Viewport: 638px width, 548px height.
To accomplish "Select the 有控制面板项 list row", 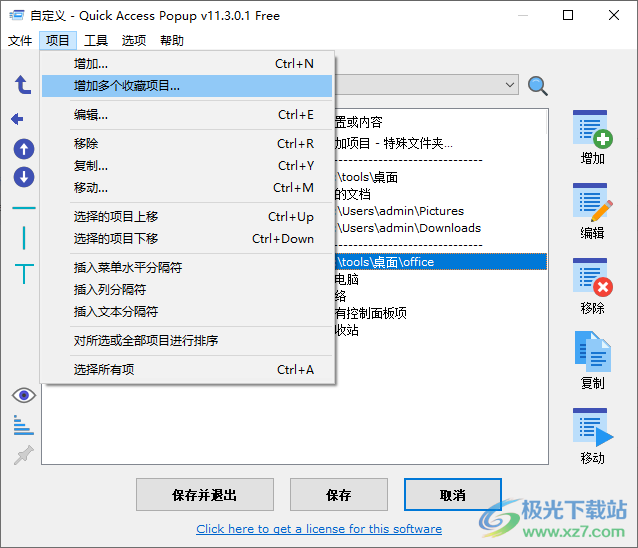I will tap(441, 313).
